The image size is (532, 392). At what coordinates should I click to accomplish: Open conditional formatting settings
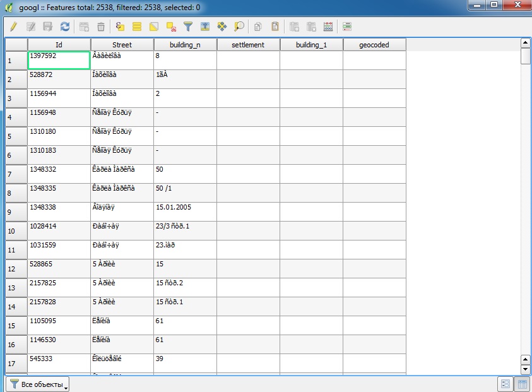coord(346,27)
